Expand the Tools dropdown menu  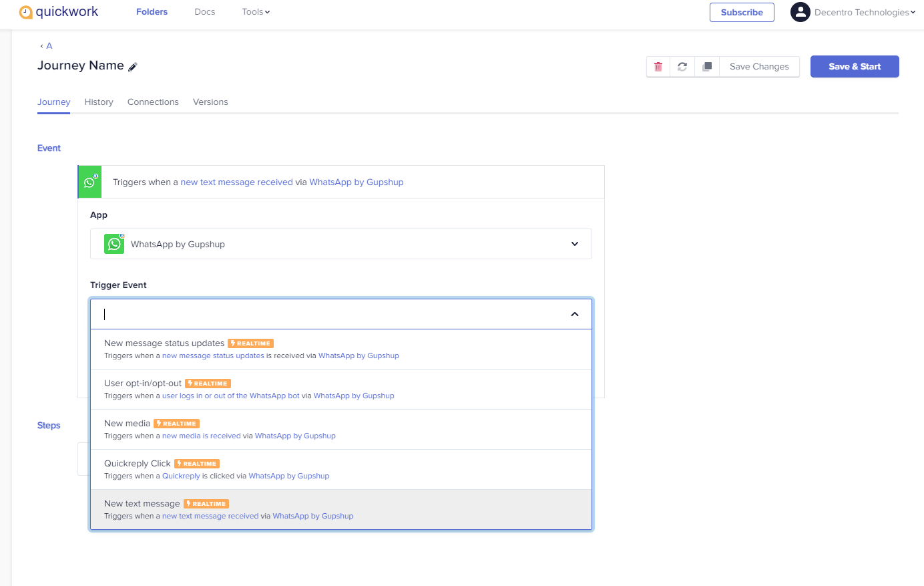pos(256,12)
